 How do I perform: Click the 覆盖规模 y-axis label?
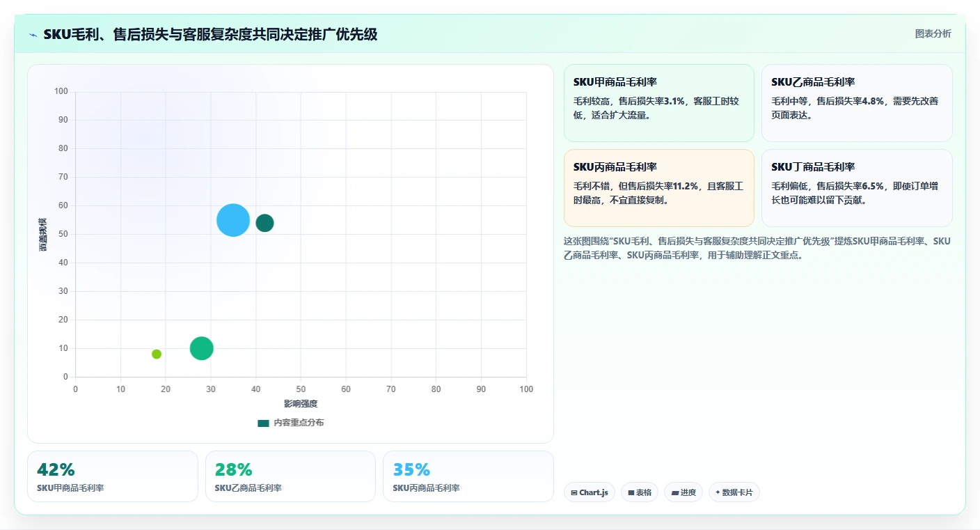pyautogui.click(x=43, y=234)
